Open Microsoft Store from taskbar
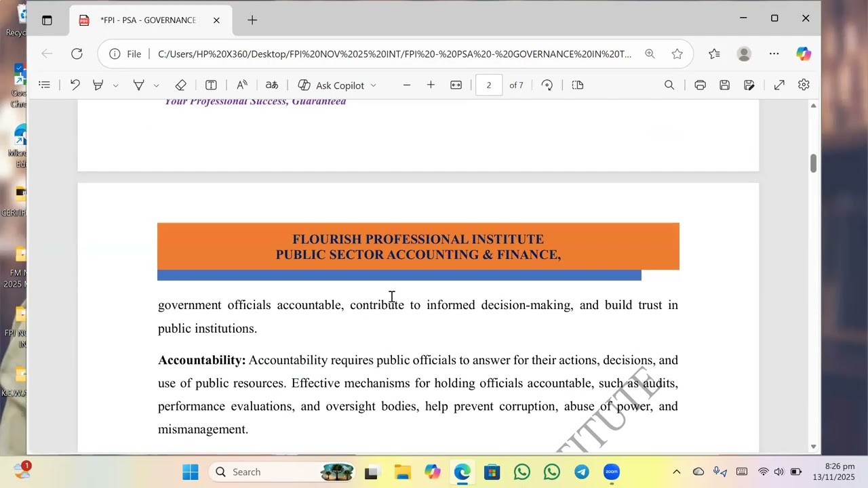The width and height of the screenshot is (868, 488). 492,472
